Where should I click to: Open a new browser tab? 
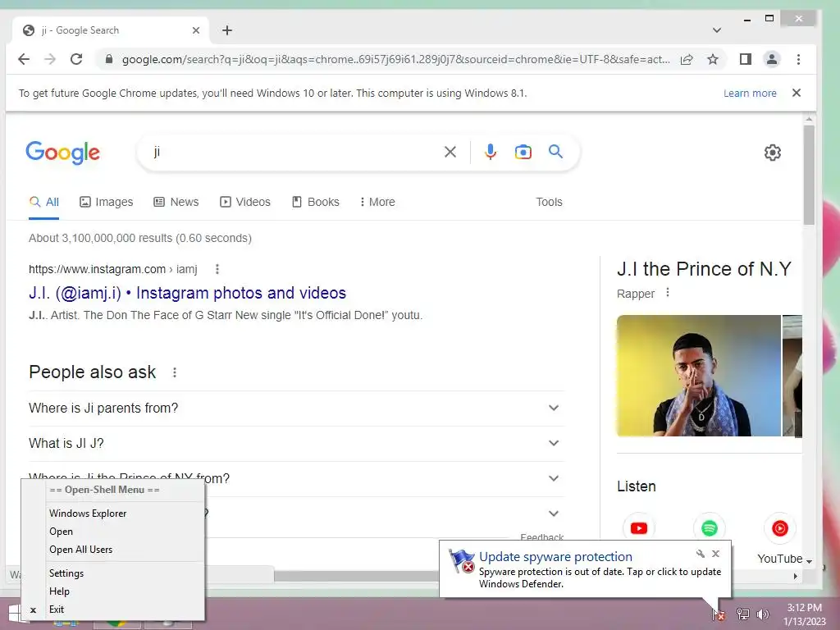pos(227,30)
